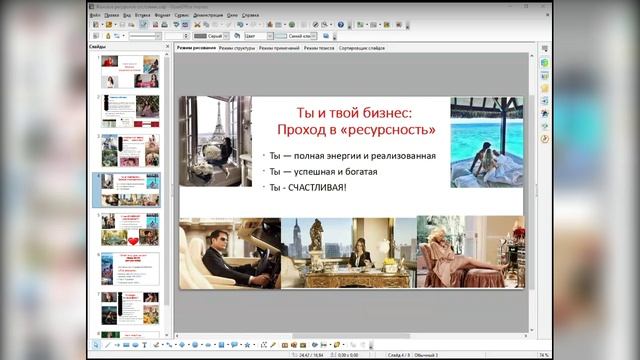The width and height of the screenshot is (640, 360).
Task: Select the Line drawing tool
Action: click(107, 345)
